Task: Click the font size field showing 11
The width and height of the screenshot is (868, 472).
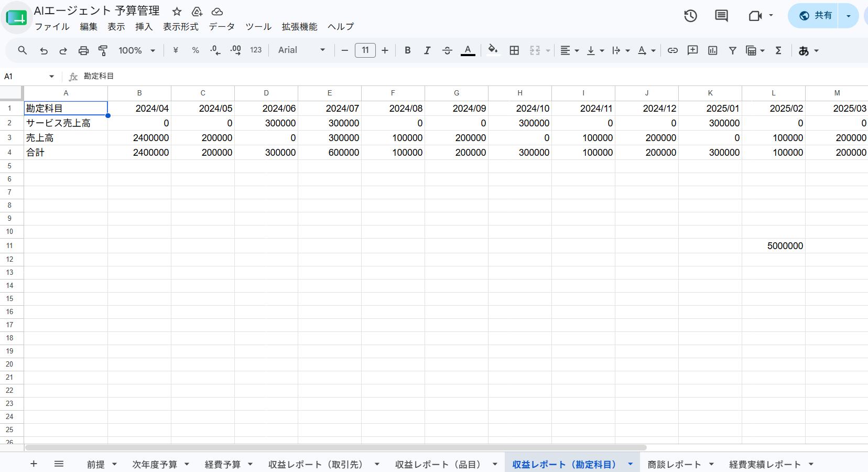Action: point(365,50)
